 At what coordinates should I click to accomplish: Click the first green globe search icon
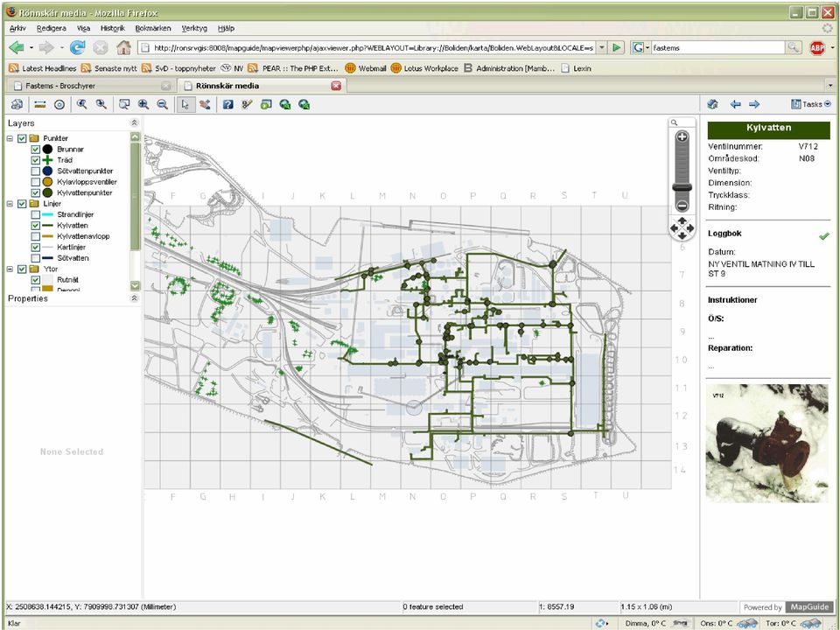click(x=285, y=104)
